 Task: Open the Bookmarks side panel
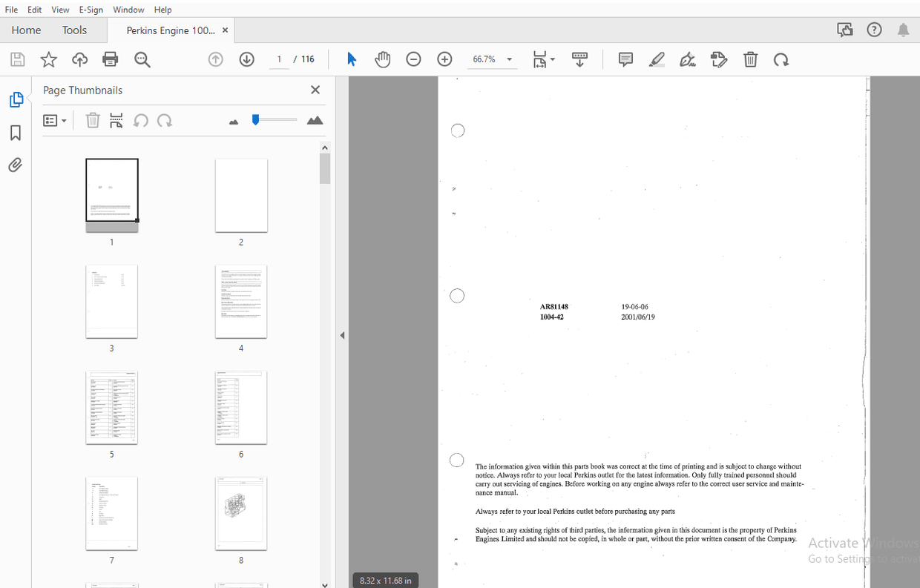(x=16, y=133)
